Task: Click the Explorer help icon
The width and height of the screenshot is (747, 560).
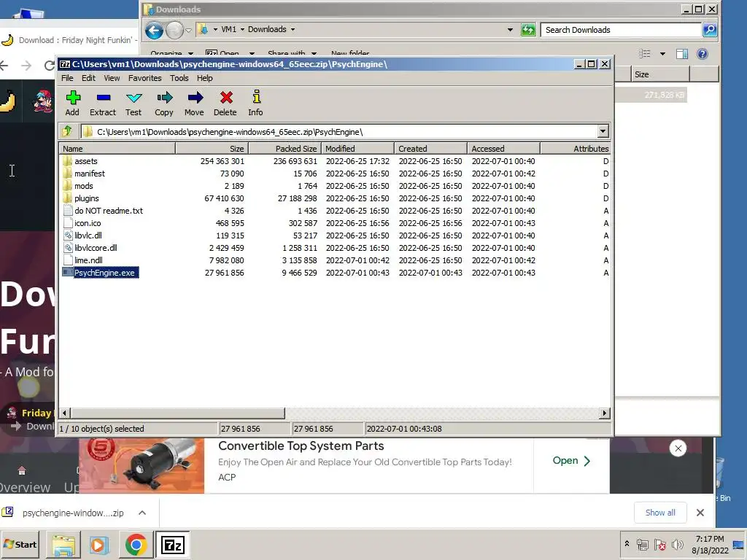Action: (703, 54)
